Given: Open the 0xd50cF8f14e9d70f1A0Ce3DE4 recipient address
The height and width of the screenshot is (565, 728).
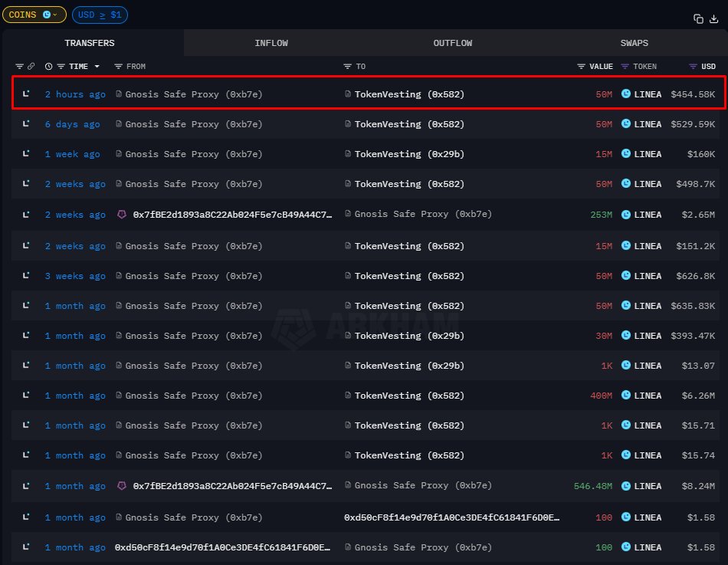Looking at the screenshot, I should pos(451,517).
